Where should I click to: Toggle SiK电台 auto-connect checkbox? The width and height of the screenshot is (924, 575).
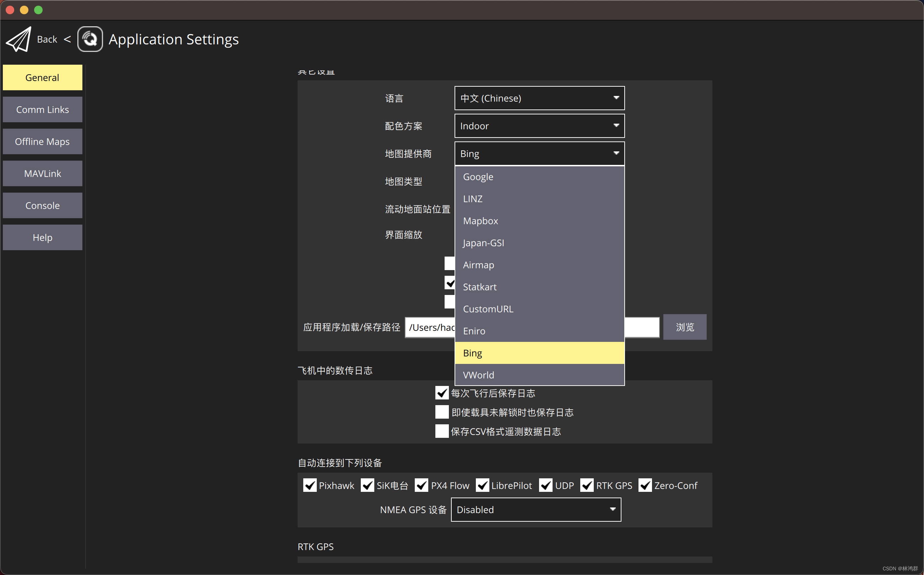click(x=367, y=485)
